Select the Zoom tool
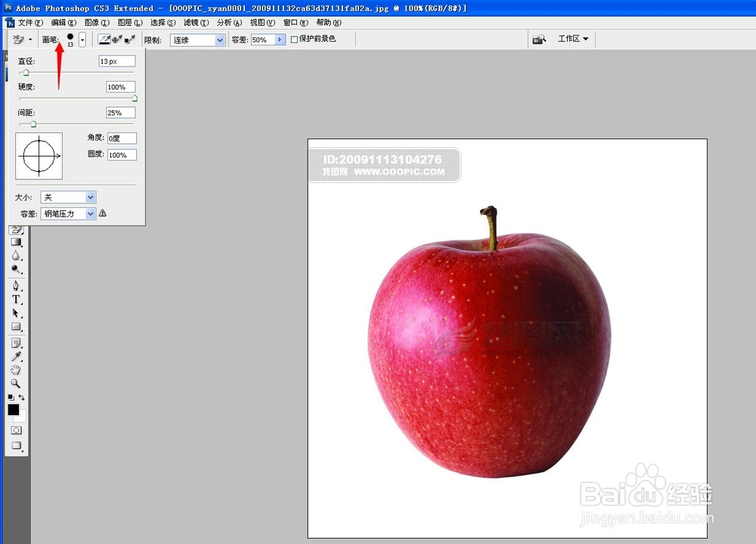This screenshot has height=544, width=756. [16, 384]
